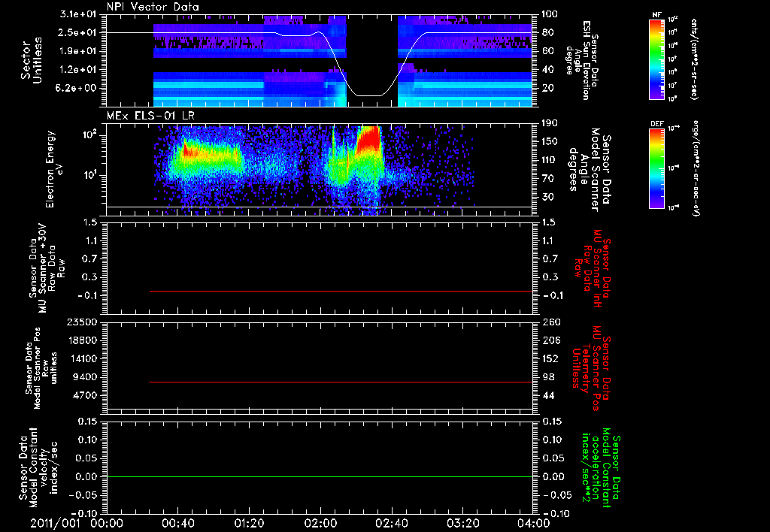Click the 4700 scanner position tick
Image resolution: width=770 pixels, height=532 pixels.
85,395
